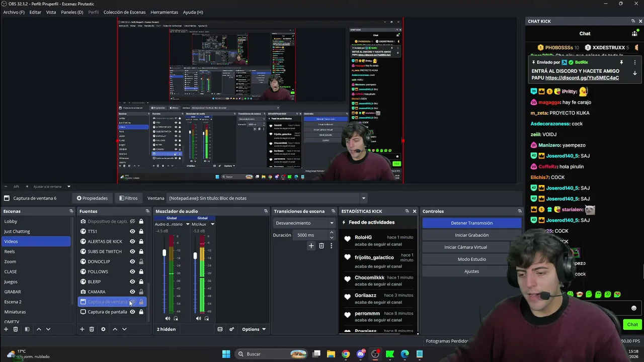Viewport: 644px width, 362px height.
Task: Open source properties gear in Fuentes toolbar
Action: click(103, 329)
